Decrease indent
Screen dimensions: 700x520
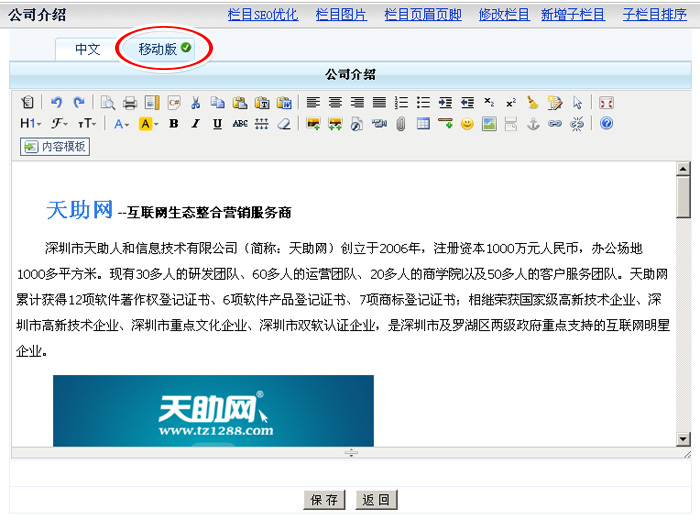tap(467, 103)
